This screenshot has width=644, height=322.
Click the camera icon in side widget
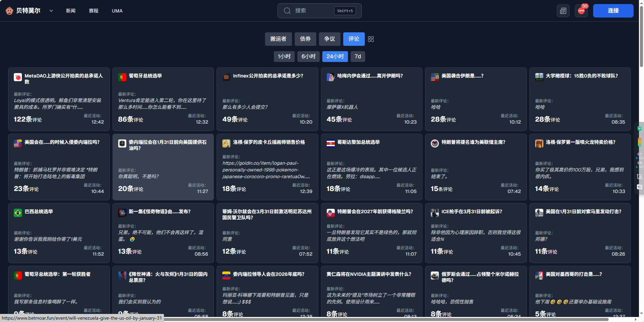click(x=639, y=187)
